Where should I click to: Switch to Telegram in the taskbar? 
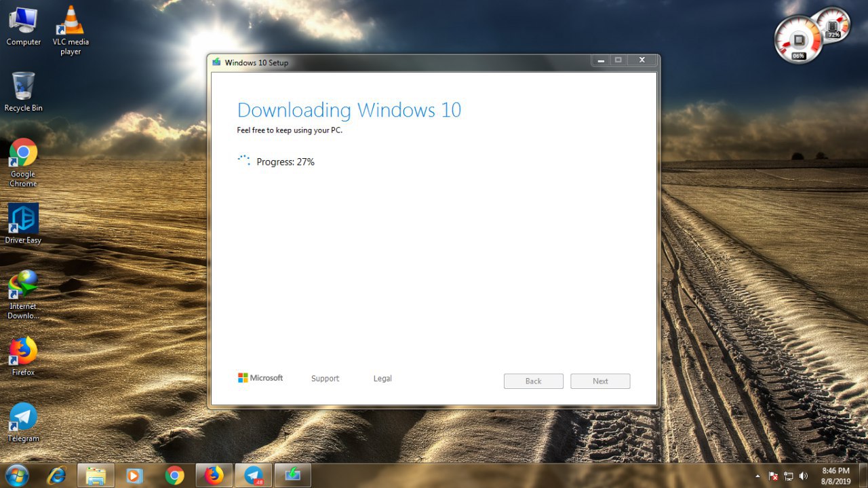[x=254, y=475]
